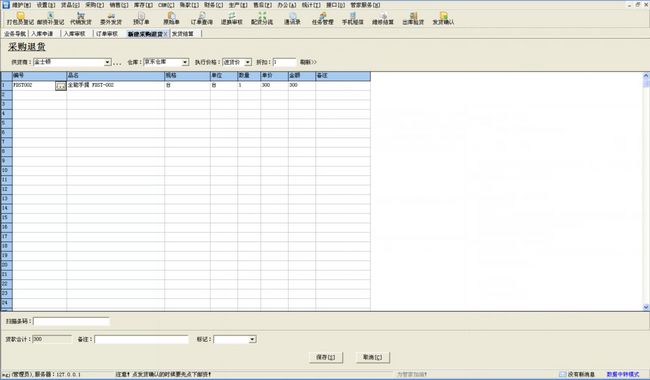
Task: Click the scroll up arrow of grid scrollbar
Action: pyautogui.click(x=646, y=75)
